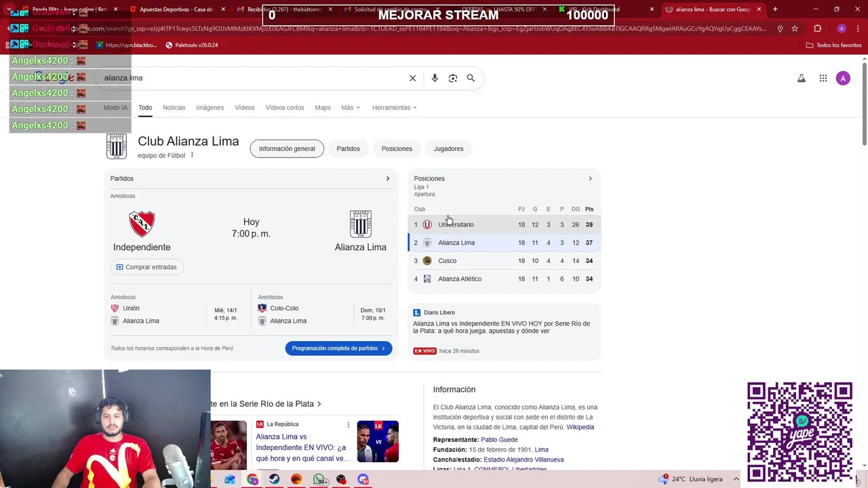Open the Lima founding place link

click(x=541, y=449)
